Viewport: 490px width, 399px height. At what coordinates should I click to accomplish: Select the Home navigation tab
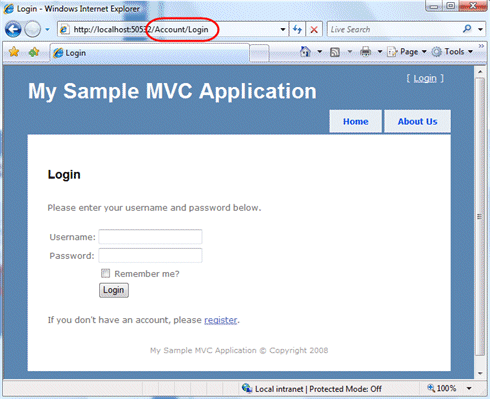click(x=356, y=122)
